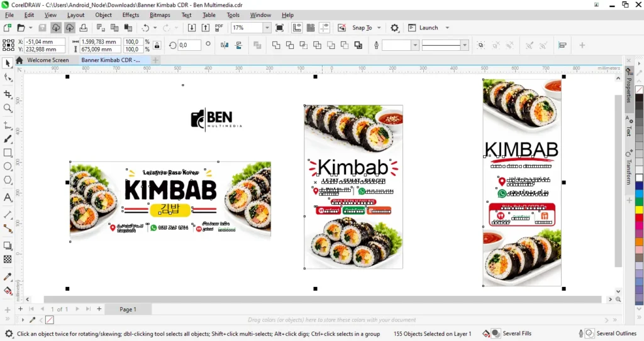Image resolution: width=644 pixels, height=341 pixels.
Task: Toggle show rulers button
Action: [x=297, y=28]
